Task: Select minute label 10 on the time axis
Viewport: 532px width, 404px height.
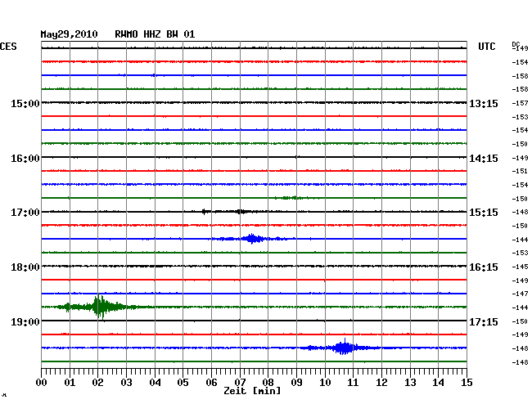Action: point(325,382)
